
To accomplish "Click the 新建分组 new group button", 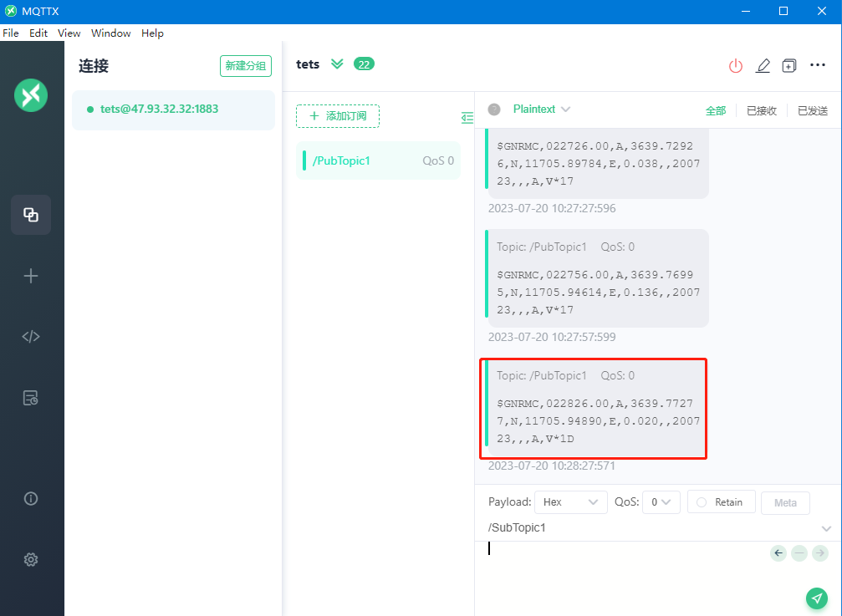I will [x=246, y=66].
